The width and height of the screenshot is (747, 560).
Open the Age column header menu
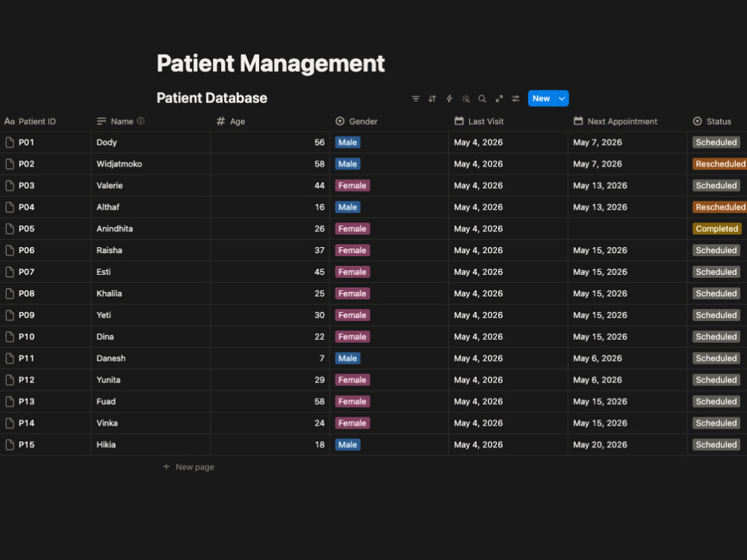231,122
